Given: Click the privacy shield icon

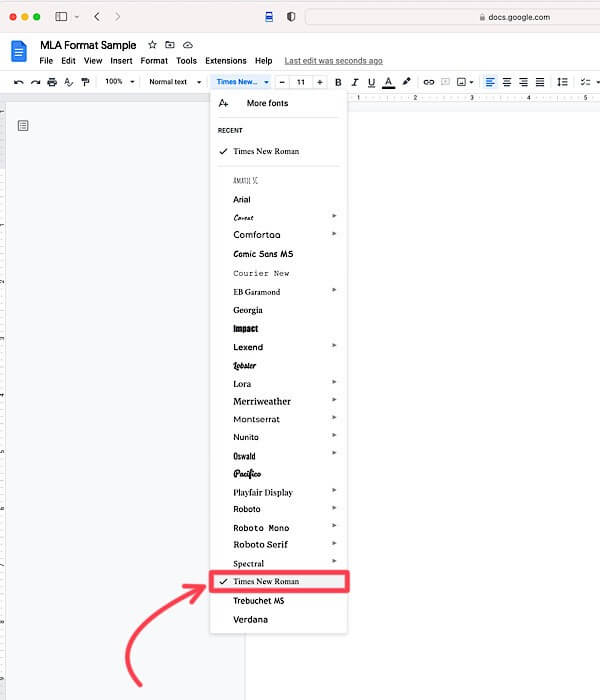Looking at the screenshot, I should tap(291, 17).
